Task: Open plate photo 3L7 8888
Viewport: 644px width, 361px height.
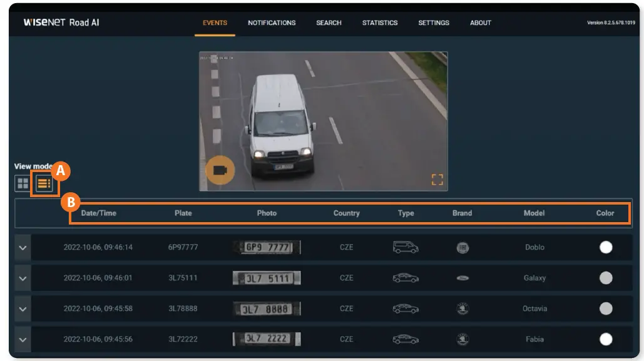Action: click(267, 308)
